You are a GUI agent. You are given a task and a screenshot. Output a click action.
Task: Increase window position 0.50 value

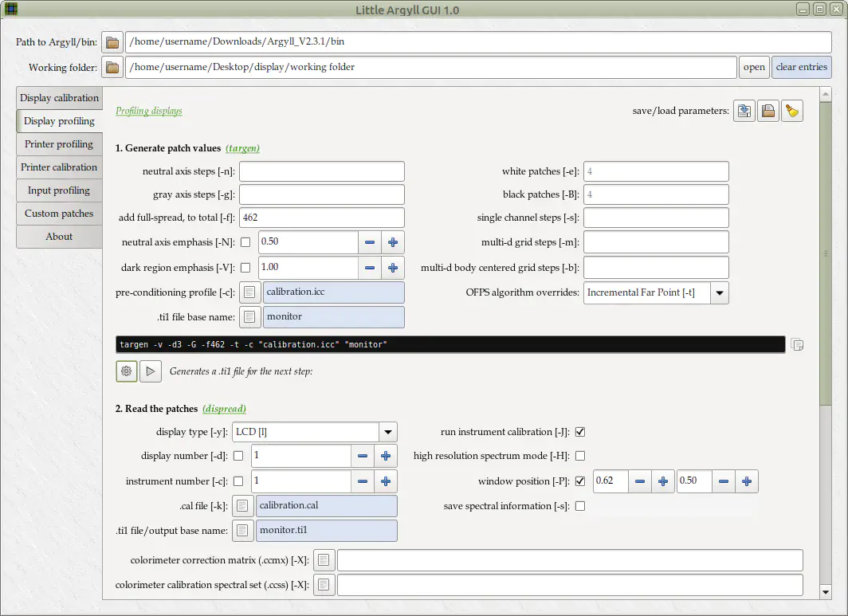(x=747, y=481)
